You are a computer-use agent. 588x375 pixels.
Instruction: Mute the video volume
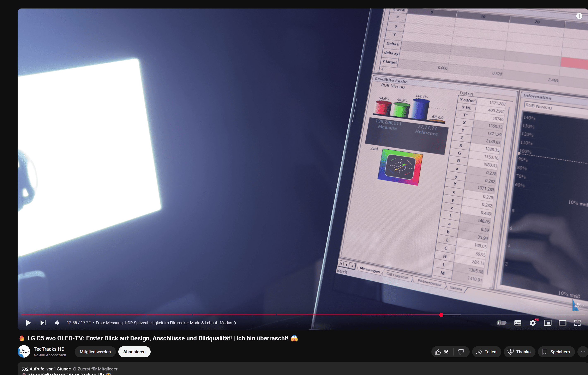pos(57,323)
